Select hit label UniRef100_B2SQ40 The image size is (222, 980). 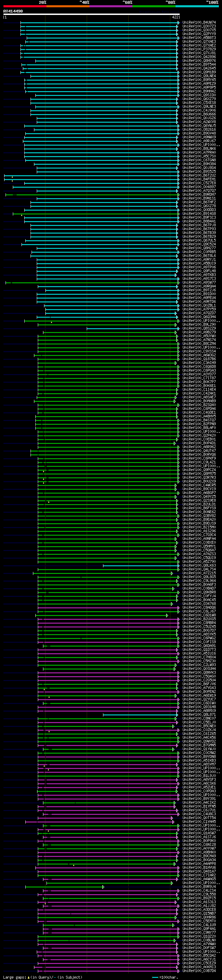click(199, 405)
